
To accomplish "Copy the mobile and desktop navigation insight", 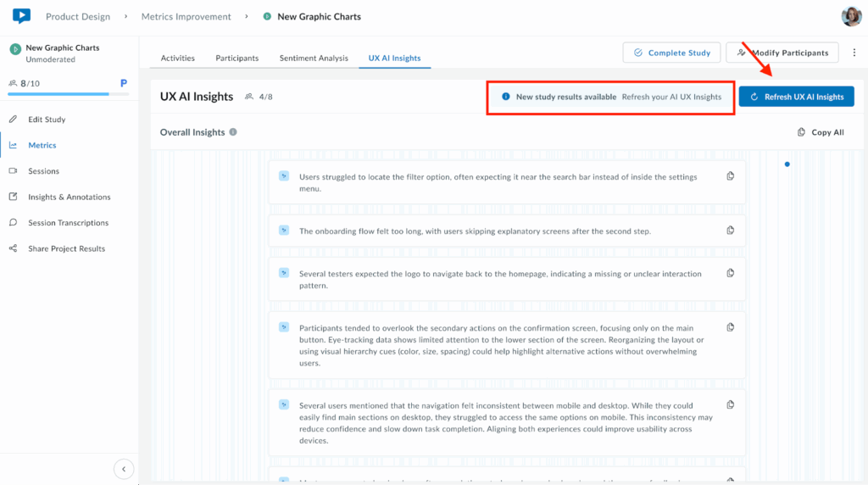I will [x=730, y=404].
